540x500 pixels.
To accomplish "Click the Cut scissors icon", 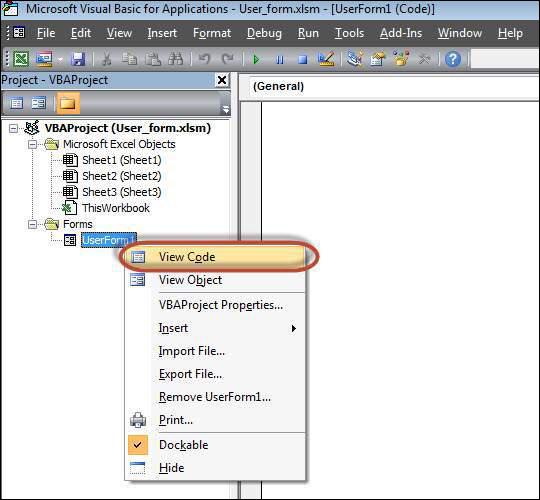I will (107, 59).
